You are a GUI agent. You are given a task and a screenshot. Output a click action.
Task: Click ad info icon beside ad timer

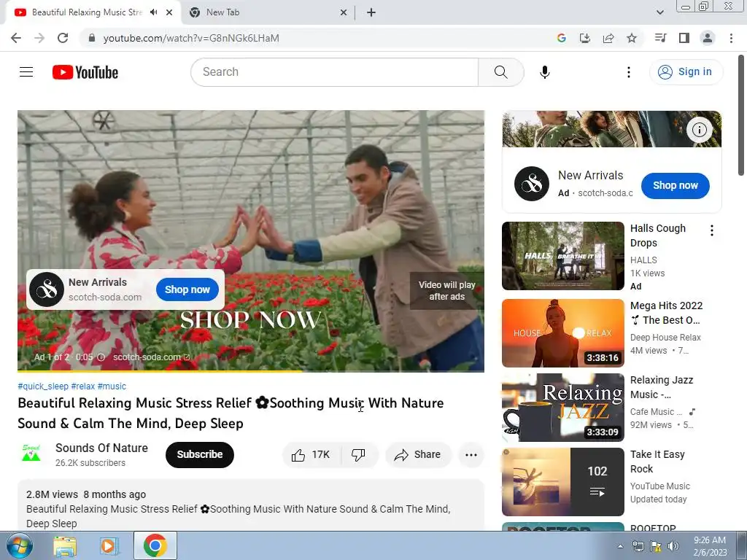[x=101, y=357]
